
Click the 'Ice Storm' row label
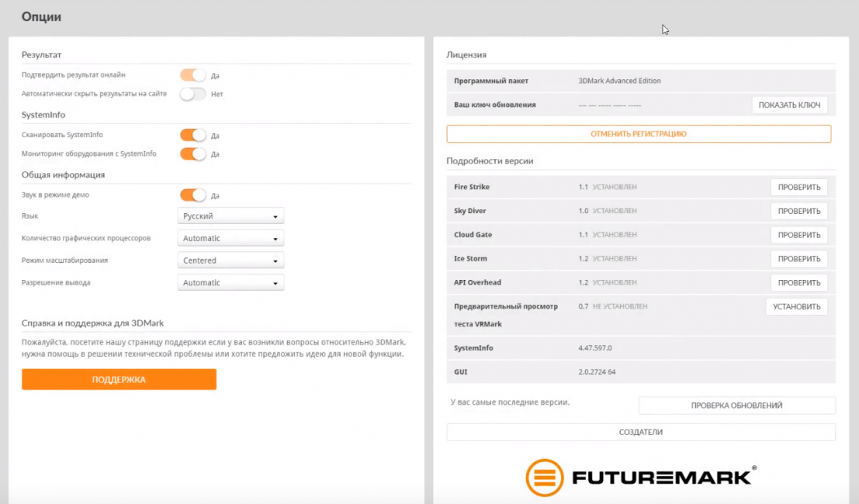click(x=470, y=259)
